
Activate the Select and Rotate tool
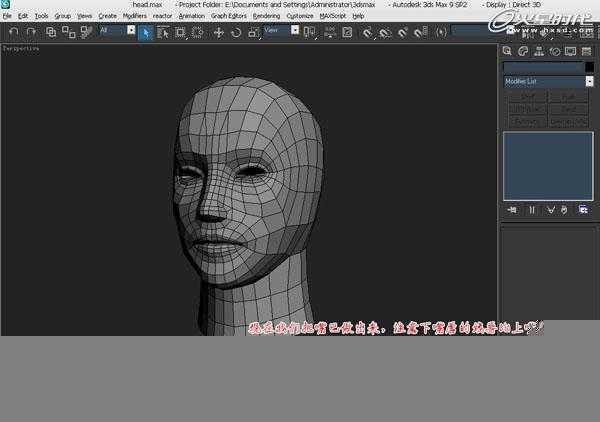pyautogui.click(x=236, y=33)
